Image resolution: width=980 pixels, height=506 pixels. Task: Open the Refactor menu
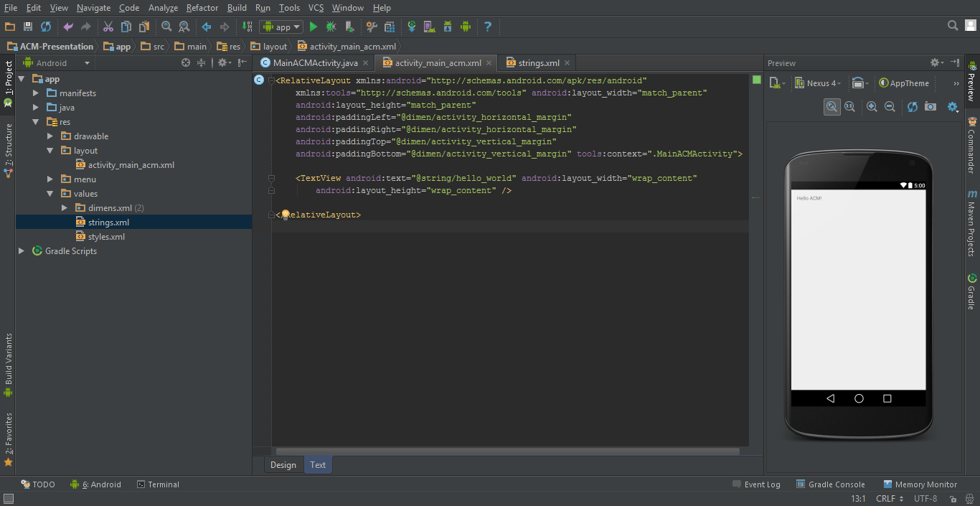pos(202,8)
